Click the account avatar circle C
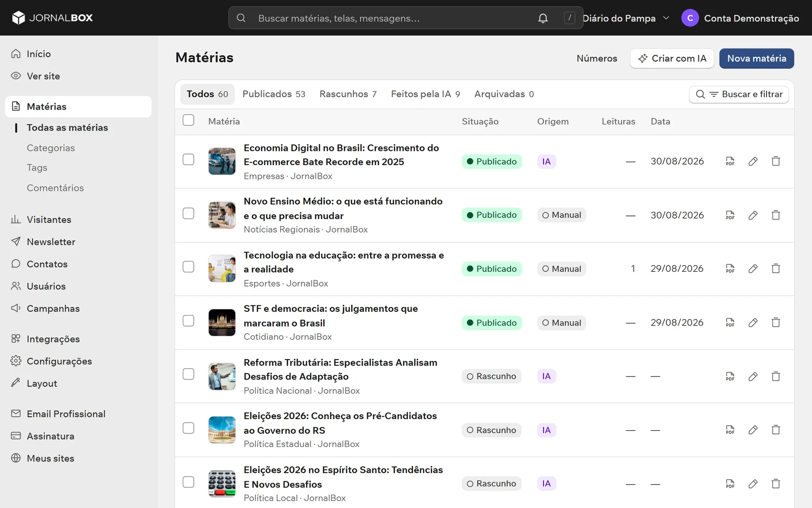The width and height of the screenshot is (812, 508). (x=690, y=18)
